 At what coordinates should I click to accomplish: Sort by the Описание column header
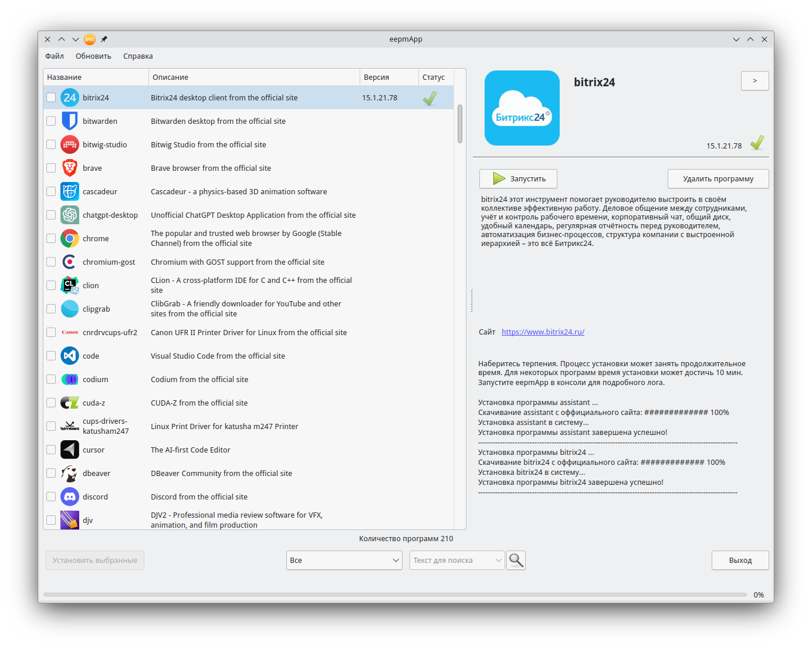pos(254,77)
